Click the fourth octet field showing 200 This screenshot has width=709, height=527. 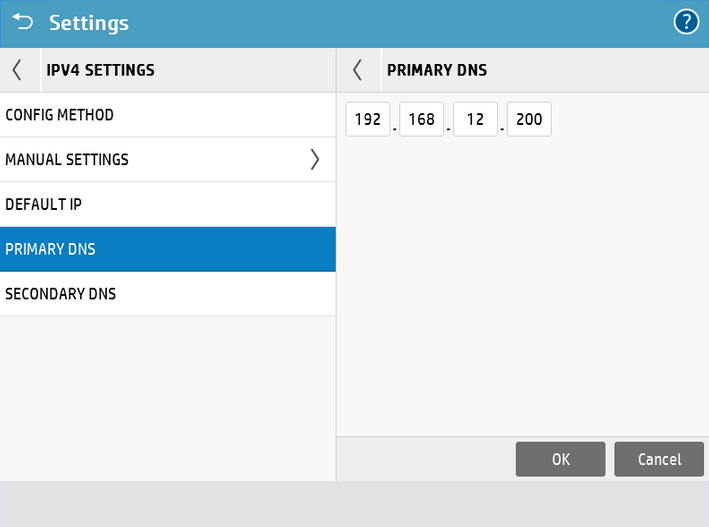(x=529, y=120)
